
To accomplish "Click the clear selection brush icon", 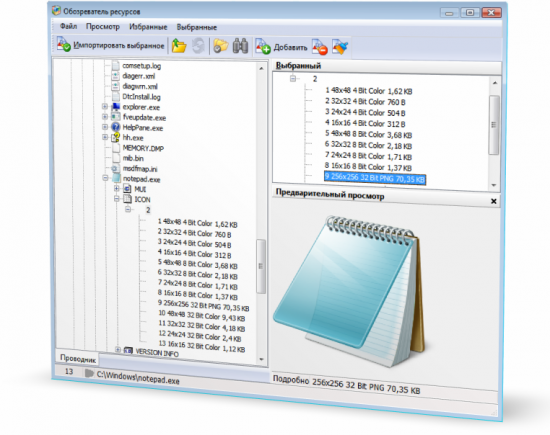I will 340,47.
